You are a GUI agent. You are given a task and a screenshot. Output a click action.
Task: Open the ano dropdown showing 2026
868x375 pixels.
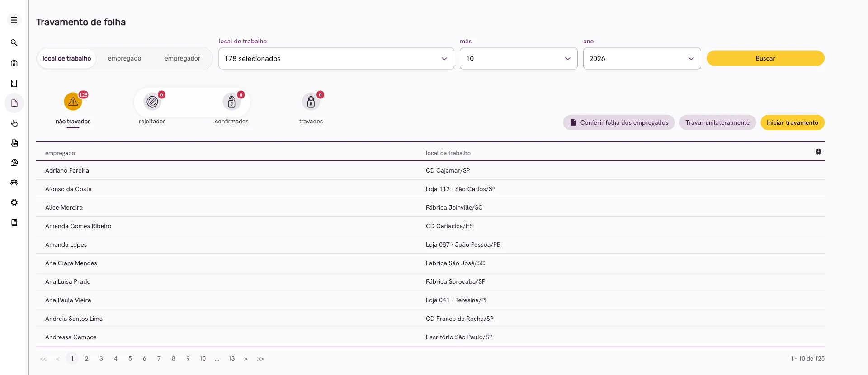click(x=642, y=59)
